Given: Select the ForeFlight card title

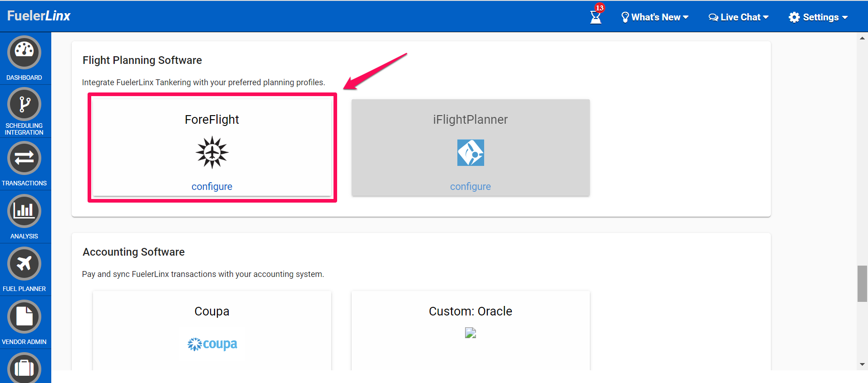Looking at the screenshot, I should click(212, 119).
